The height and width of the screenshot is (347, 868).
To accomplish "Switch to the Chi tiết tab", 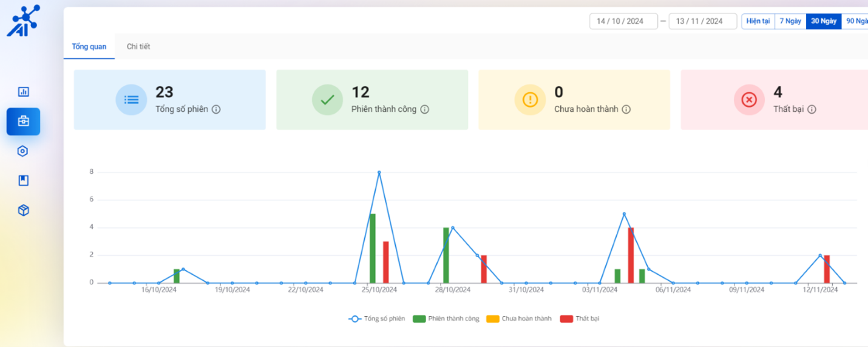I will tap(138, 47).
